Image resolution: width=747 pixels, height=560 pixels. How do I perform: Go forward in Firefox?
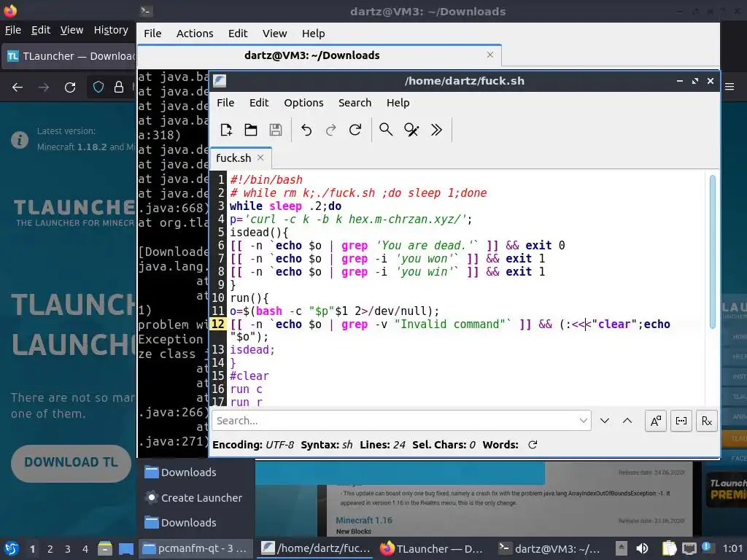tap(44, 87)
